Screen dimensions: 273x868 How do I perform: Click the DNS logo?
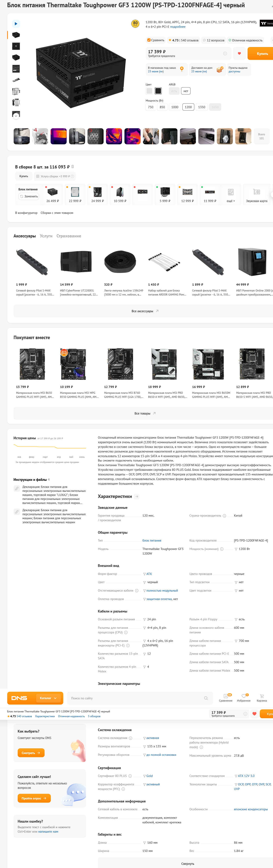[x=19, y=698]
